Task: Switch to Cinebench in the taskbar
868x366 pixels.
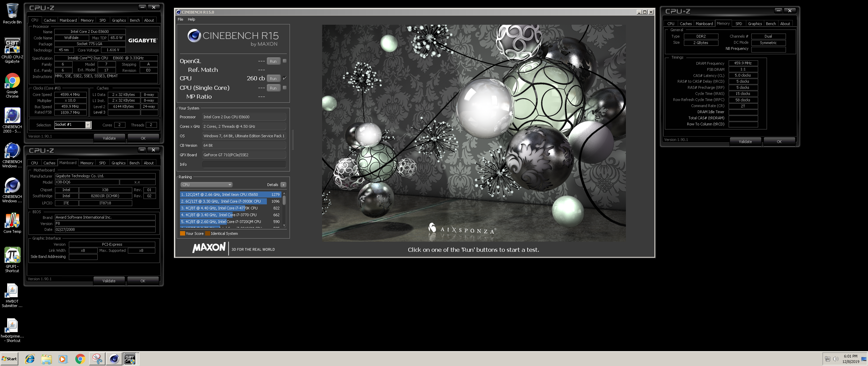Action: 114,359
